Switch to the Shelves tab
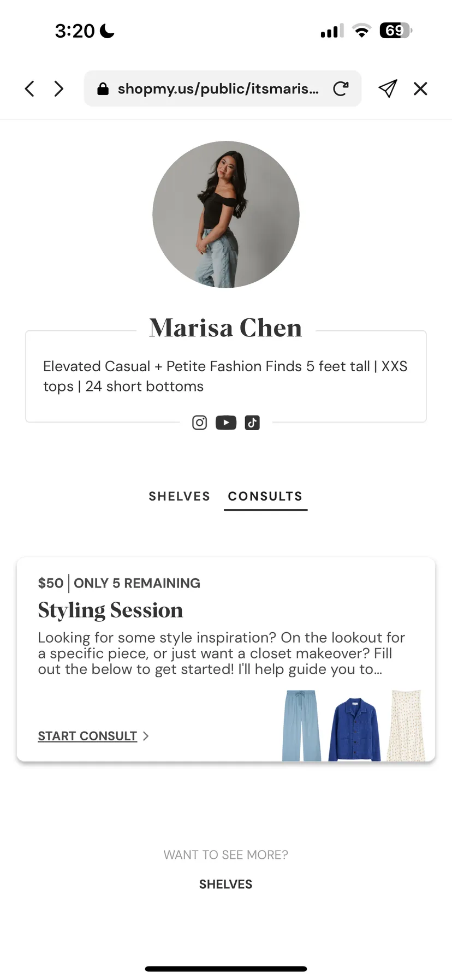Image resolution: width=452 pixels, height=980 pixels. pyautogui.click(x=180, y=496)
